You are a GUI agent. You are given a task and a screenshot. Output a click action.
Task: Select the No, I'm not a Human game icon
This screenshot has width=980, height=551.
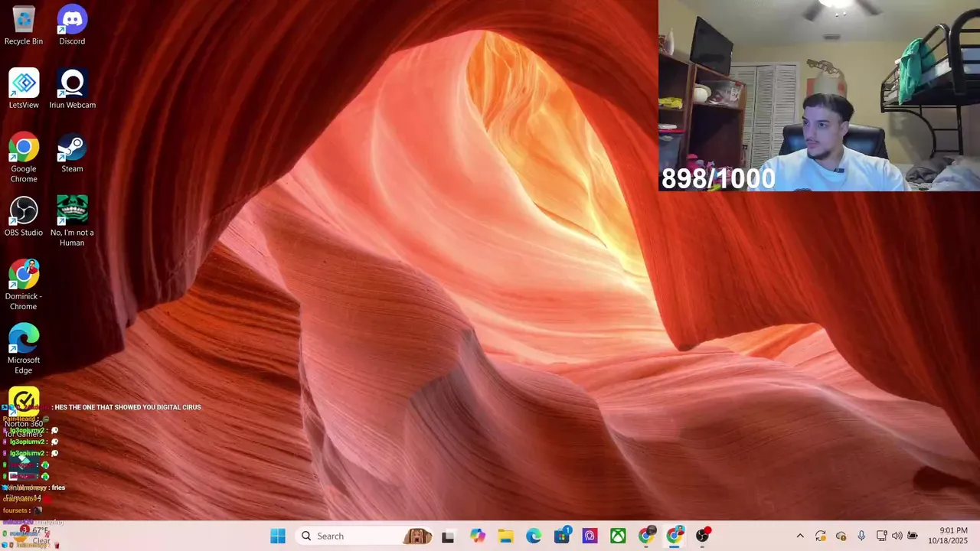pyautogui.click(x=72, y=222)
